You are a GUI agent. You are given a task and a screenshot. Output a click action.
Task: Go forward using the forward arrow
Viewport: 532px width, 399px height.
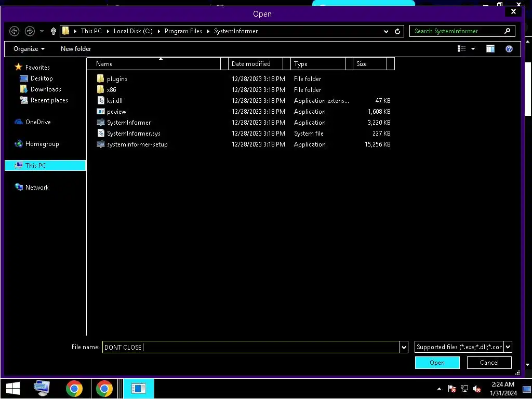click(x=30, y=31)
